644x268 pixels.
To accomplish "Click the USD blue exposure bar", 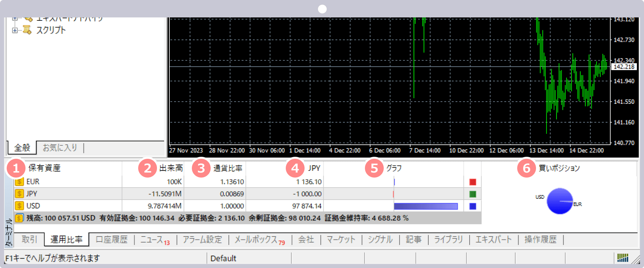I will [x=426, y=206].
